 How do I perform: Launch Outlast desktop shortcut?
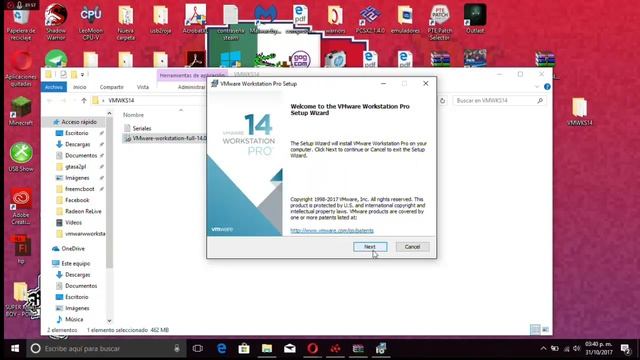click(475, 20)
